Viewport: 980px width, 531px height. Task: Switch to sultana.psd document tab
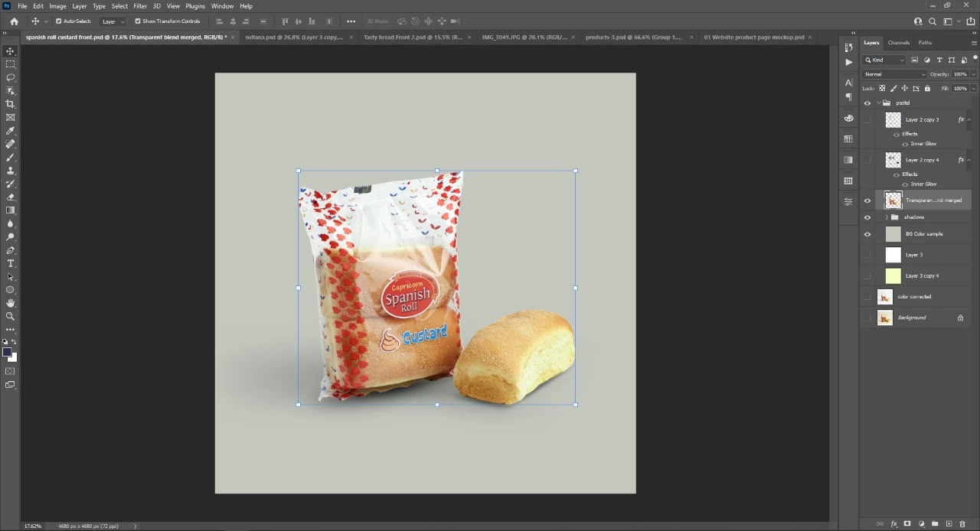tap(293, 37)
